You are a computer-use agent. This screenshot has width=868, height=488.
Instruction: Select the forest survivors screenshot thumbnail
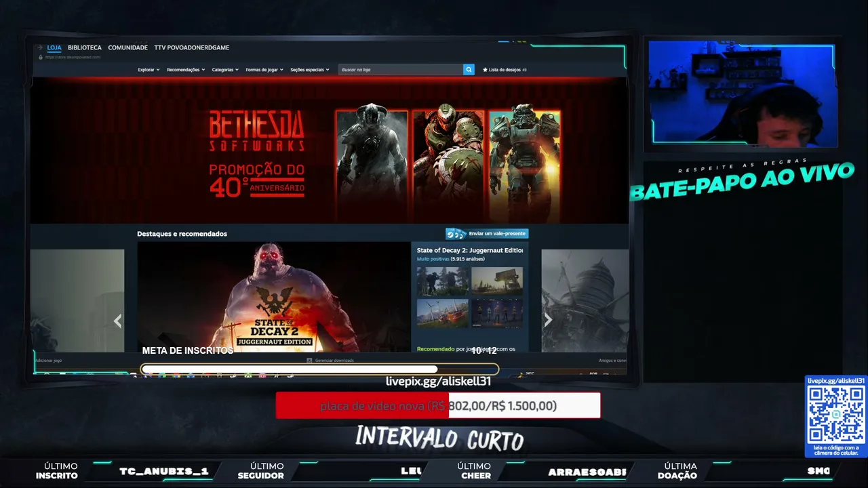pos(442,281)
